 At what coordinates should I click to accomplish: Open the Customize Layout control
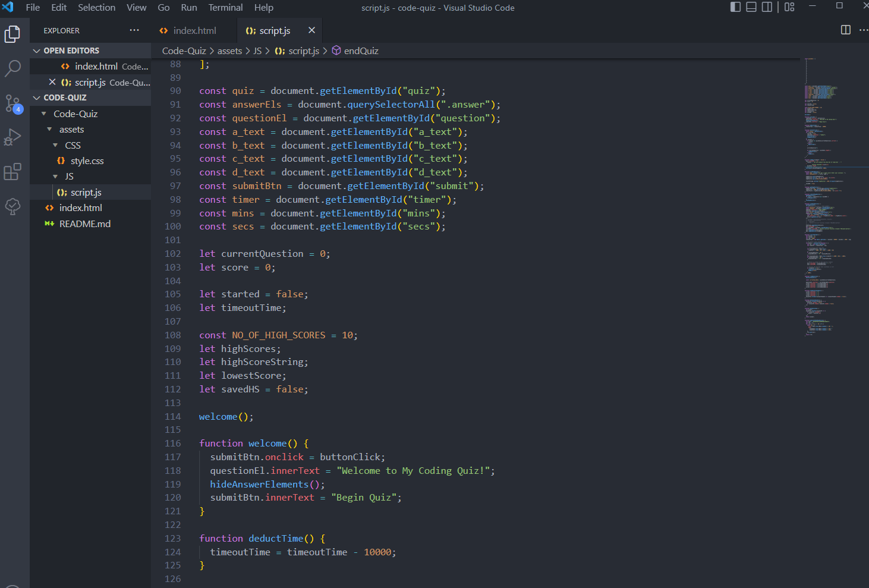click(789, 7)
